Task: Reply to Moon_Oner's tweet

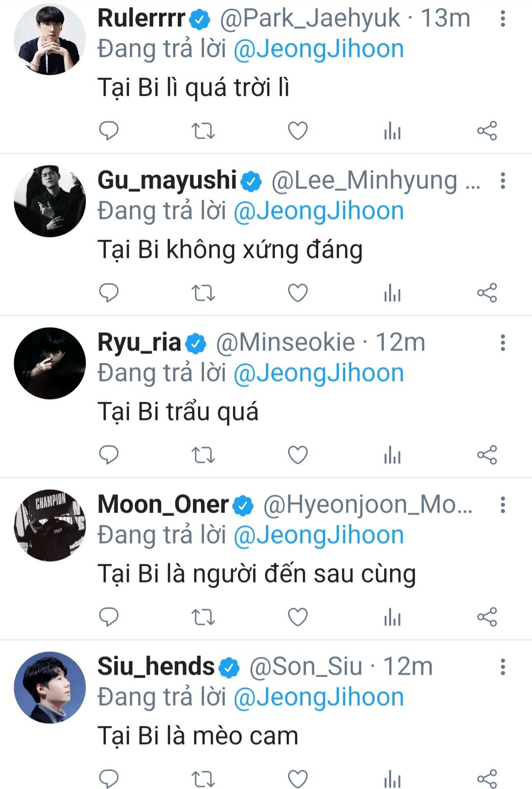Action: (x=108, y=617)
